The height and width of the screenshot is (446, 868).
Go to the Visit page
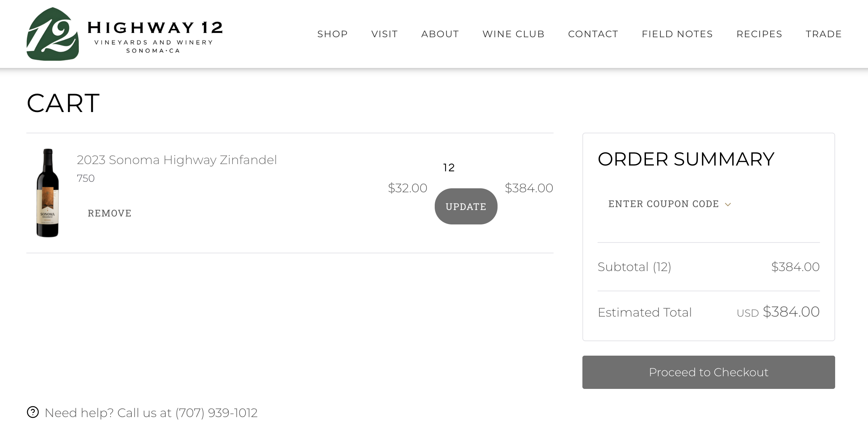384,34
